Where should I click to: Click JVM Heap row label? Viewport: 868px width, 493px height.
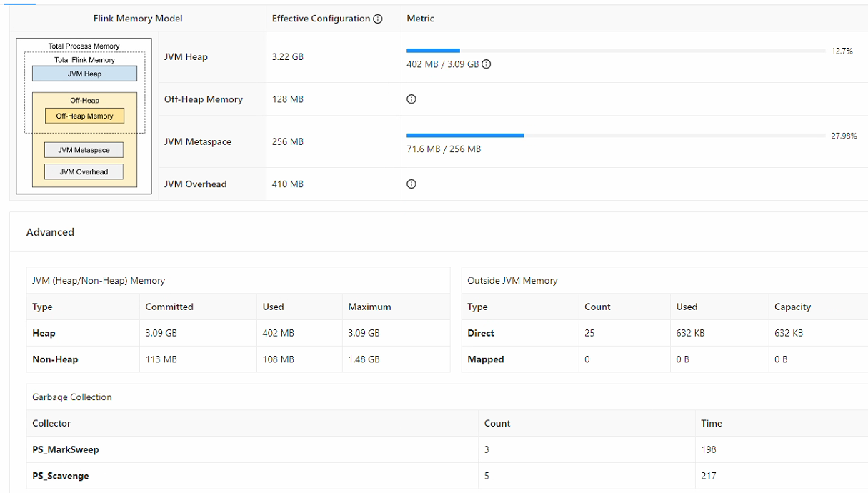186,57
